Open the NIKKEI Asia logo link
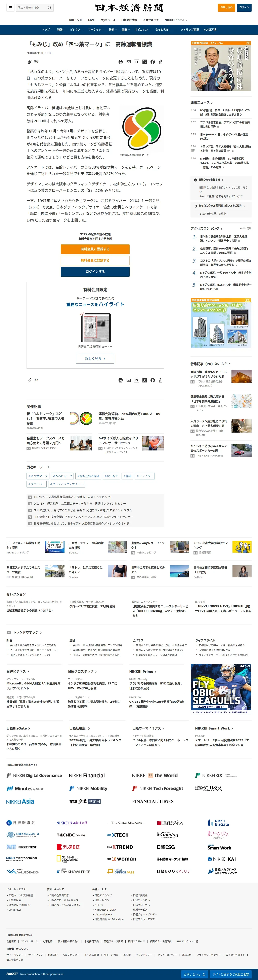The width and height of the screenshot is (258, 980). pos(20,801)
